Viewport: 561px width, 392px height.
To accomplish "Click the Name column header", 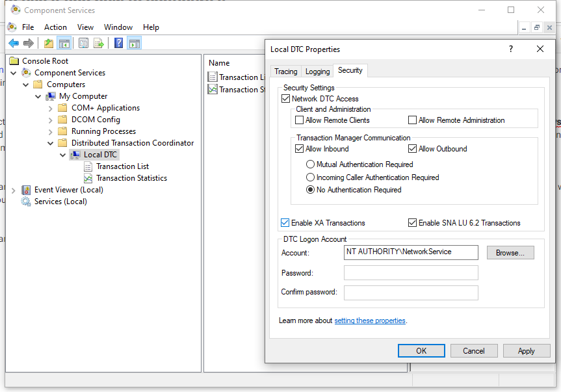I will (x=219, y=63).
